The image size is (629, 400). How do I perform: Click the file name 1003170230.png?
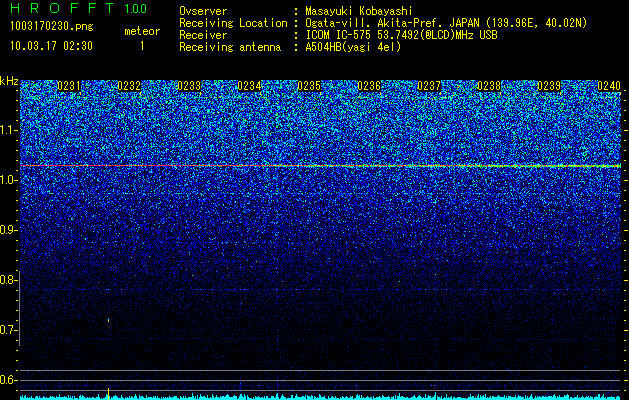[52, 27]
